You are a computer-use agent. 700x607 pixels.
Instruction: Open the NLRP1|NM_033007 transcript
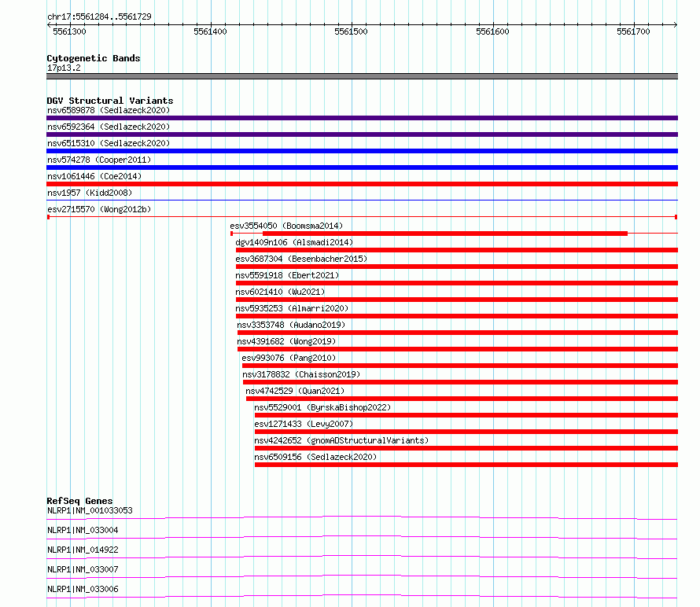(83, 569)
